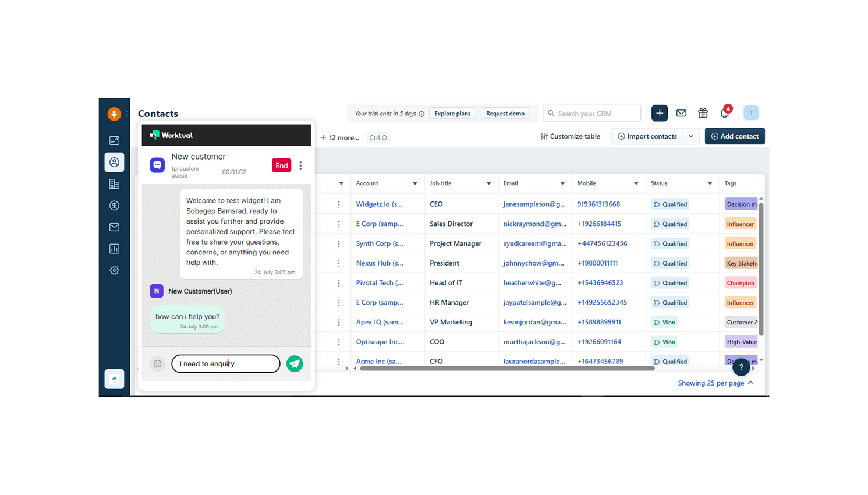Click the High-Value tag
This screenshot has width=868, height=495.
tap(741, 342)
